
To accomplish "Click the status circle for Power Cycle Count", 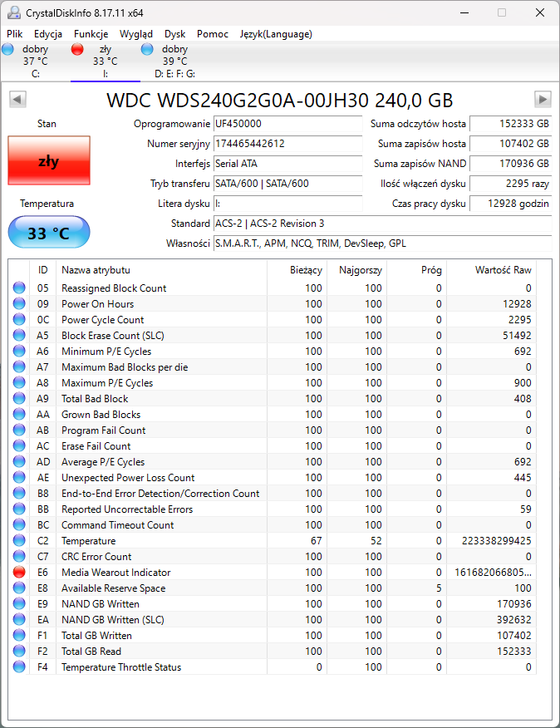I will click(19, 319).
